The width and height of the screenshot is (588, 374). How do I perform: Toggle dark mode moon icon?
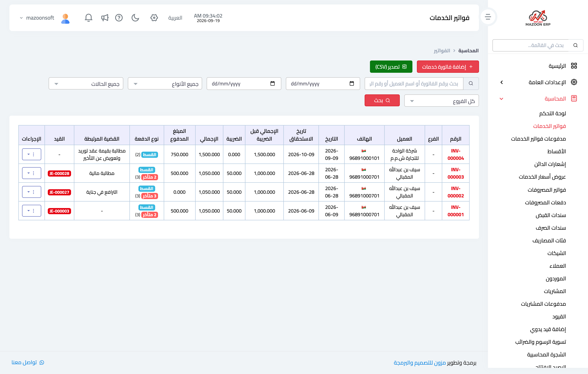[x=135, y=18]
